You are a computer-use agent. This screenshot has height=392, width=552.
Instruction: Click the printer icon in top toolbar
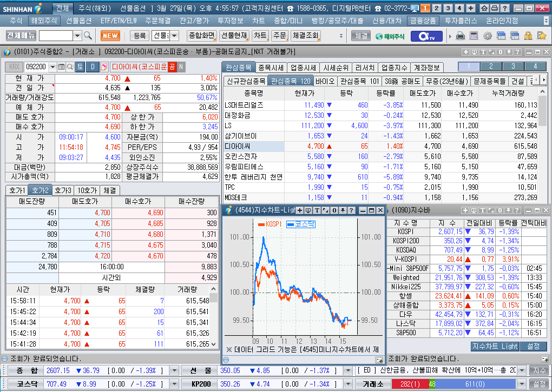pyautogui.click(x=460, y=36)
